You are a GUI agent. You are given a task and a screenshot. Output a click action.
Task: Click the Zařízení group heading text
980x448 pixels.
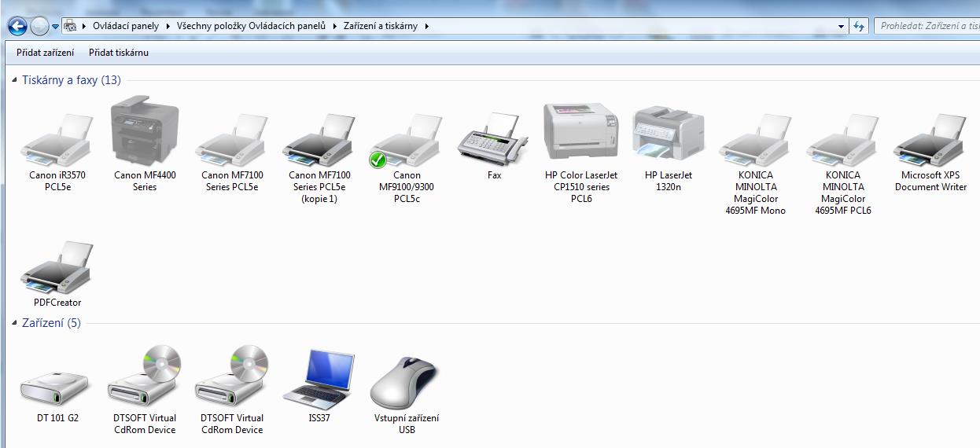coord(51,323)
